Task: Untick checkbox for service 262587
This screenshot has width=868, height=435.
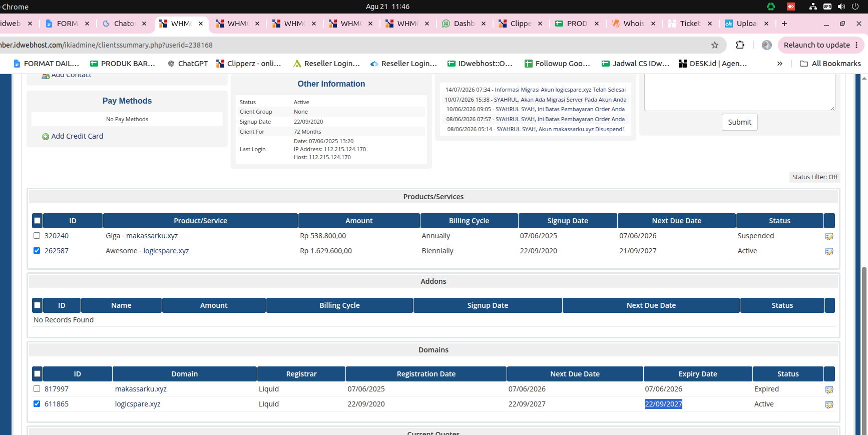Action: click(x=37, y=251)
